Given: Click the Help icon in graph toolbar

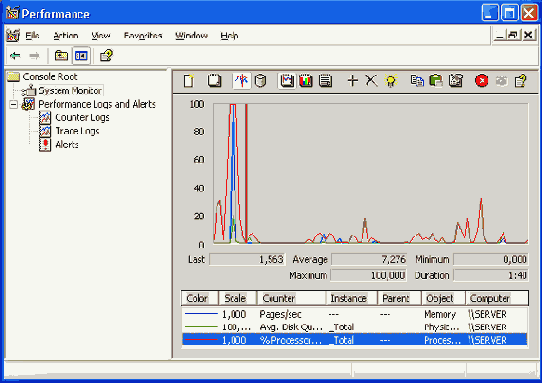Looking at the screenshot, I should coord(521,81).
